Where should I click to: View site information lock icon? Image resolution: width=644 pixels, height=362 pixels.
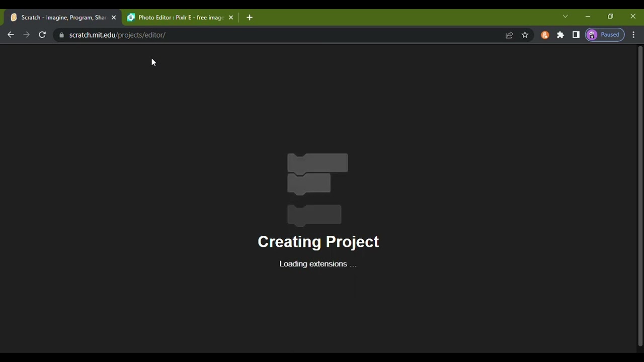point(61,35)
